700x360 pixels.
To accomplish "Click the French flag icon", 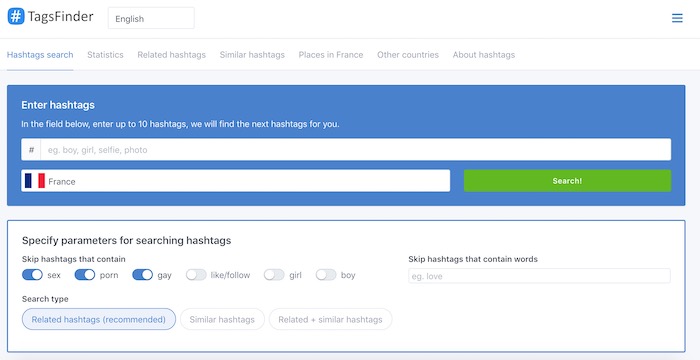I will click(35, 181).
